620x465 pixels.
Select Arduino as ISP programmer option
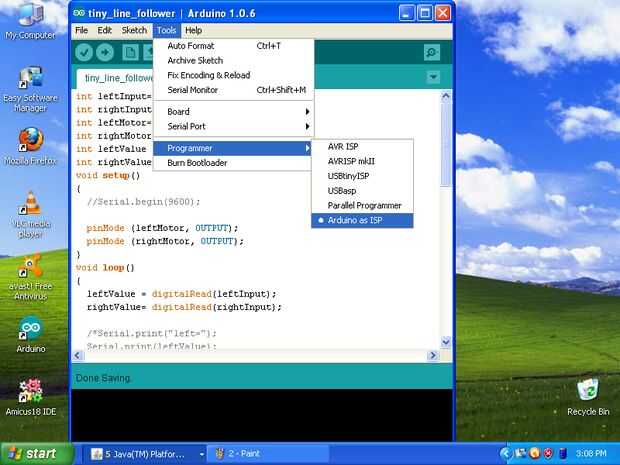tap(362, 220)
